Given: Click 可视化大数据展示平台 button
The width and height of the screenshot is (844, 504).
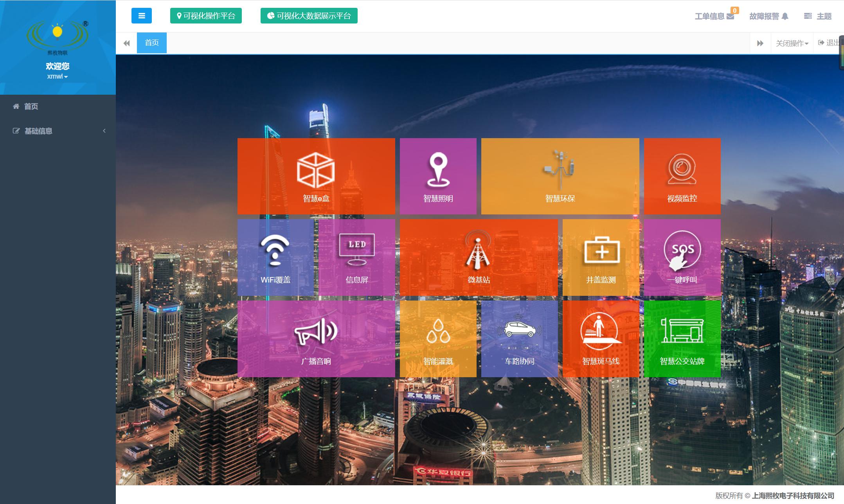Looking at the screenshot, I should pos(309,16).
